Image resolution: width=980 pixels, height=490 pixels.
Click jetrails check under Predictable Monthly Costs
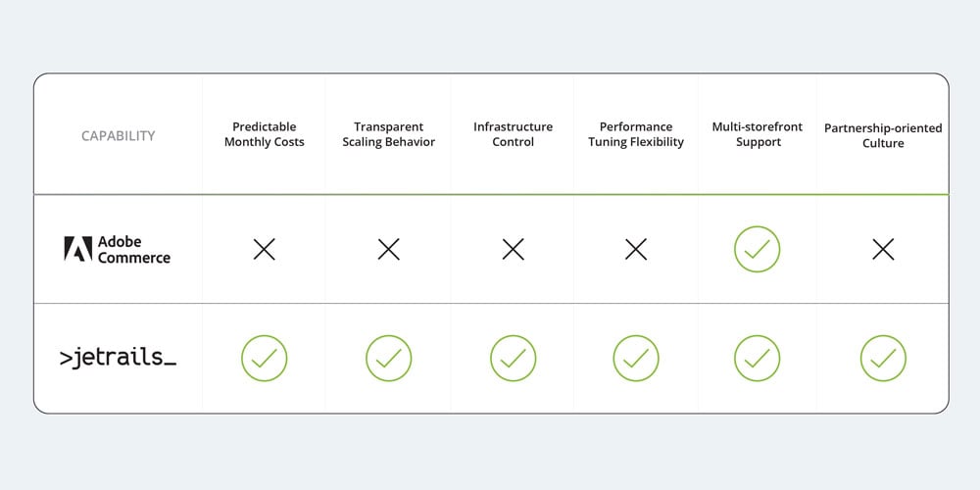265,359
